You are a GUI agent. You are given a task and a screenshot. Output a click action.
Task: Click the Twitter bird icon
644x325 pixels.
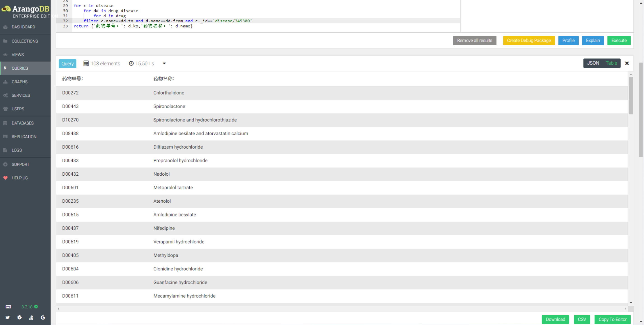click(x=7, y=317)
